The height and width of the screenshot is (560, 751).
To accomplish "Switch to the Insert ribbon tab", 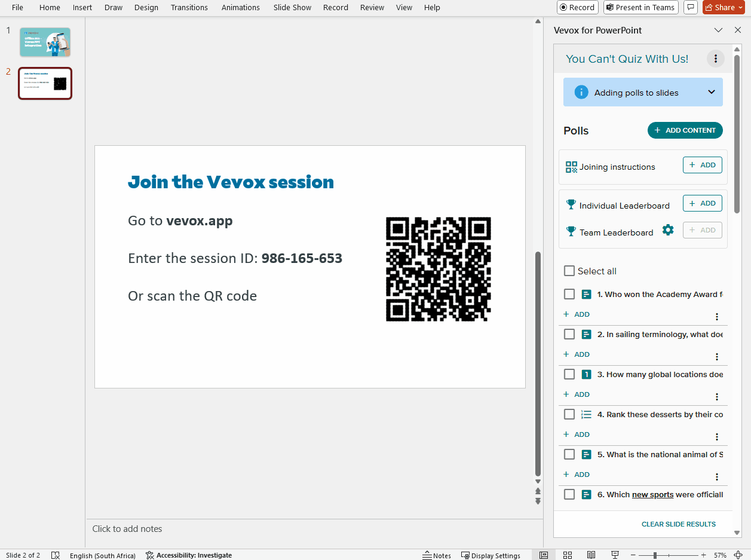I will 82,7.
